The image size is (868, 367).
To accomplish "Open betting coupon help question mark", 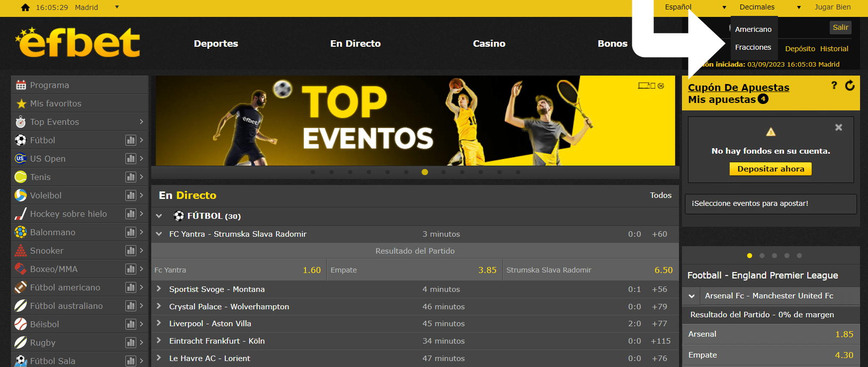I will pos(834,86).
